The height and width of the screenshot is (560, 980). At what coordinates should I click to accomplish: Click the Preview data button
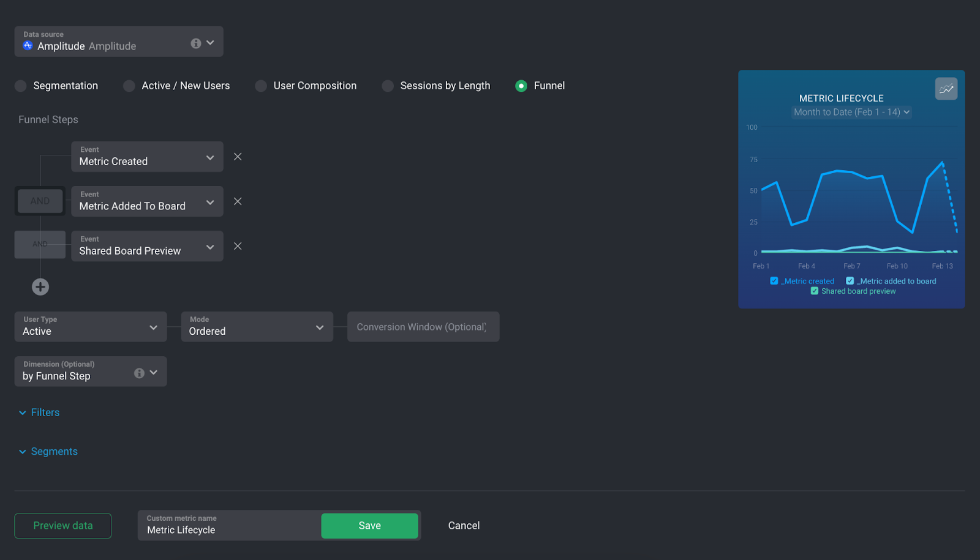coord(62,525)
